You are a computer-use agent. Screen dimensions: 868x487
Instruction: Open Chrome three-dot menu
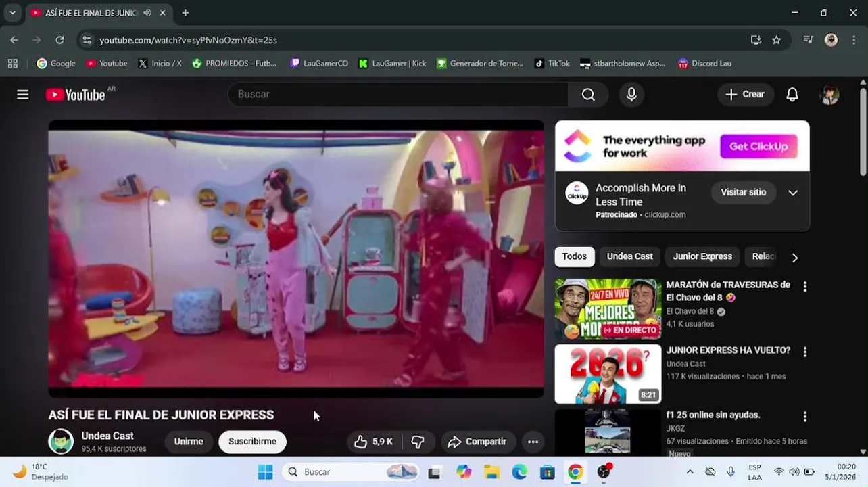(x=854, y=40)
